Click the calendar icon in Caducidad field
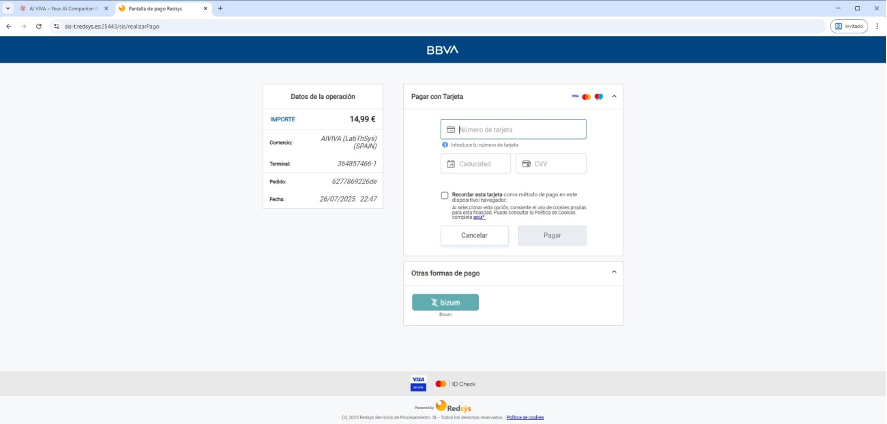This screenshot has width=887, height=424. point(451,164)
